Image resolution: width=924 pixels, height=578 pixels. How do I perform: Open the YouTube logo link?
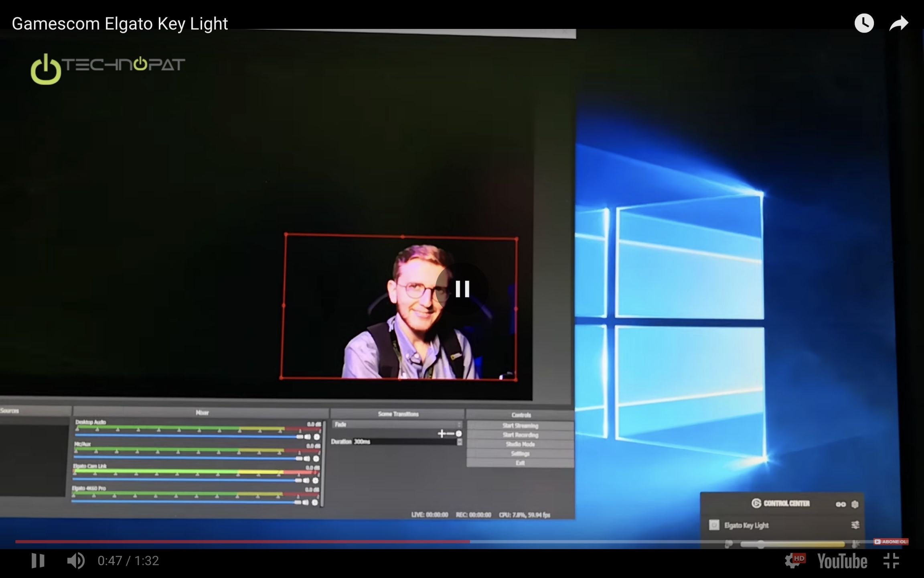click(842, 561)
